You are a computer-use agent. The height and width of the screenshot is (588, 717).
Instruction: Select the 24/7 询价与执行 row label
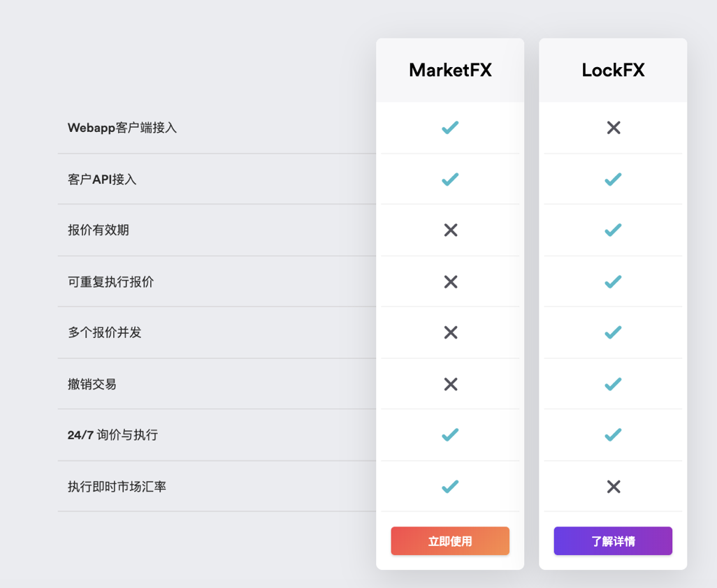[112, 435]
